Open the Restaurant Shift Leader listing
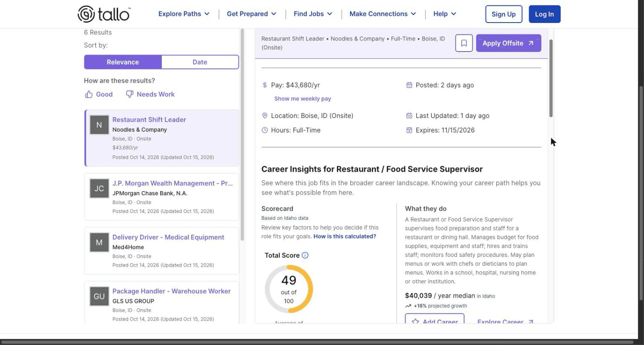Screen dimensions: 644x345 pos(149,120)
